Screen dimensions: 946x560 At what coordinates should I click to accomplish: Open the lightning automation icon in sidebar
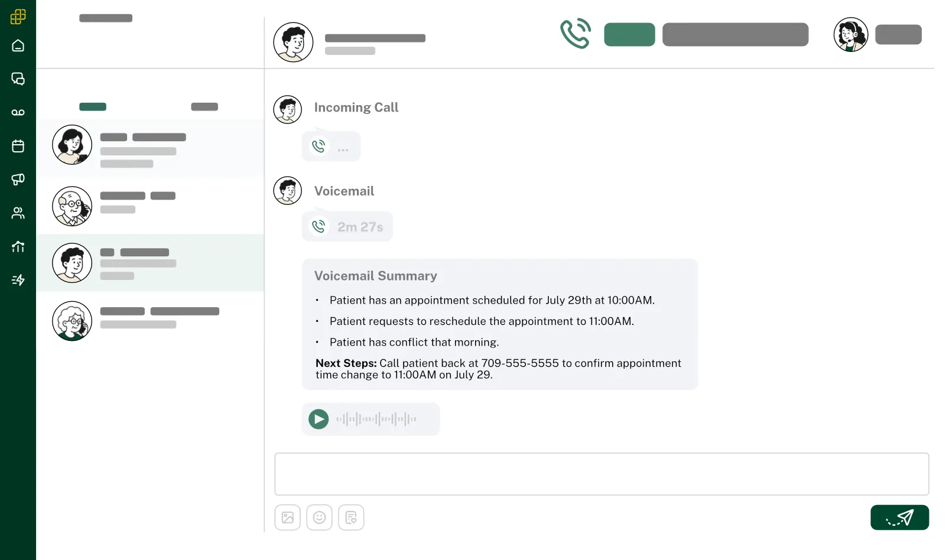point(18,280)
